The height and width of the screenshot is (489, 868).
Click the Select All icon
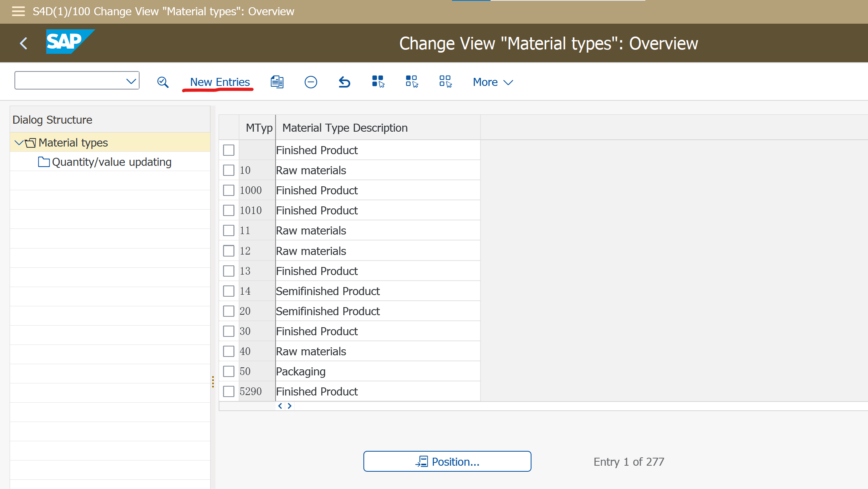coord(378,81)
